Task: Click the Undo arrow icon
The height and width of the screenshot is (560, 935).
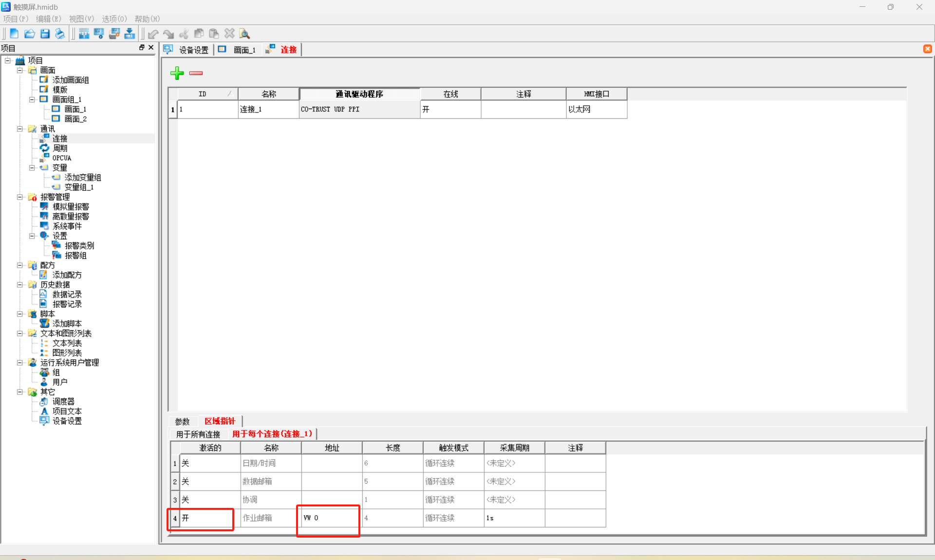Action: point(153,34)
